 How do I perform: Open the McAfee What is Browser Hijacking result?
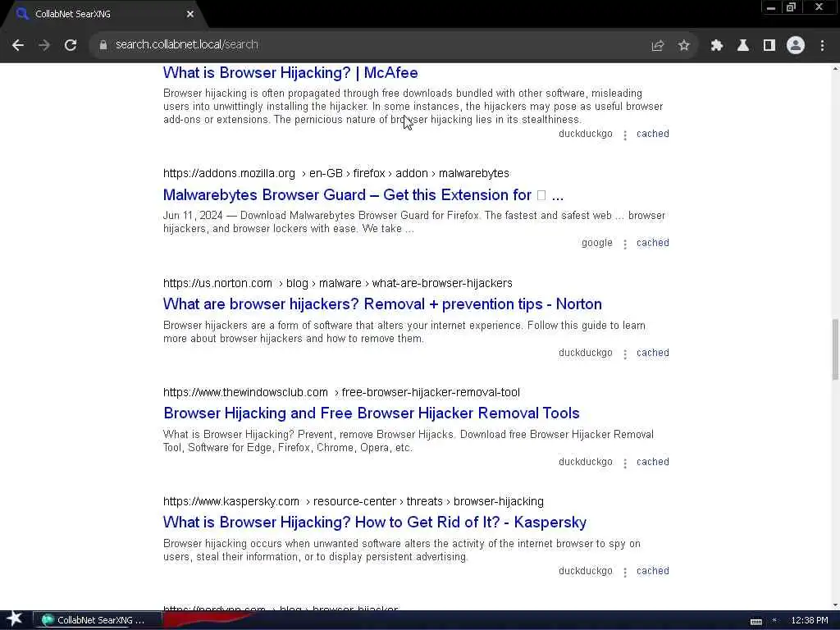coord(290,72)
